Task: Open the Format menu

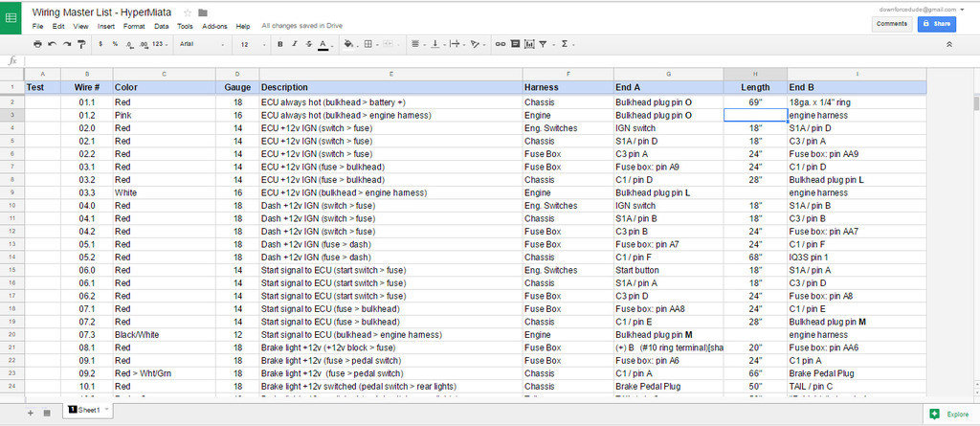Action: point(134,26)
